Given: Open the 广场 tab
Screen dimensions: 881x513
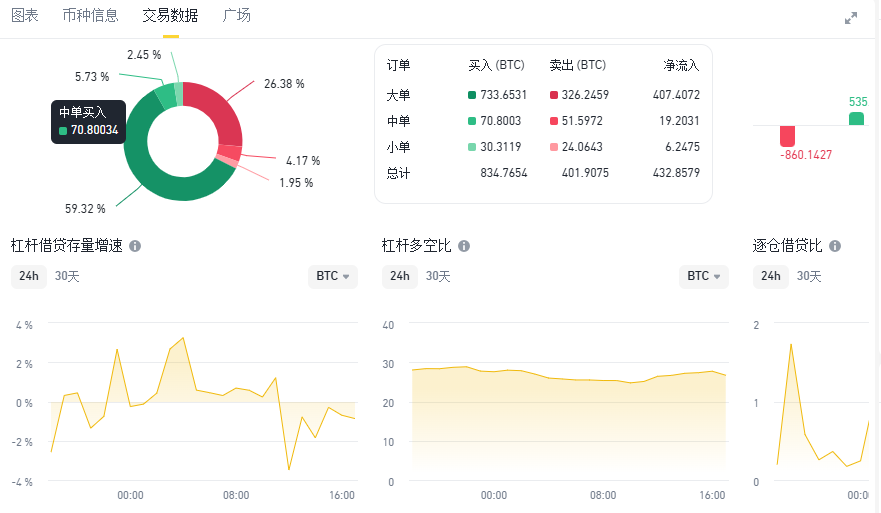Looking at the screenshot, I should pos(237,16).
